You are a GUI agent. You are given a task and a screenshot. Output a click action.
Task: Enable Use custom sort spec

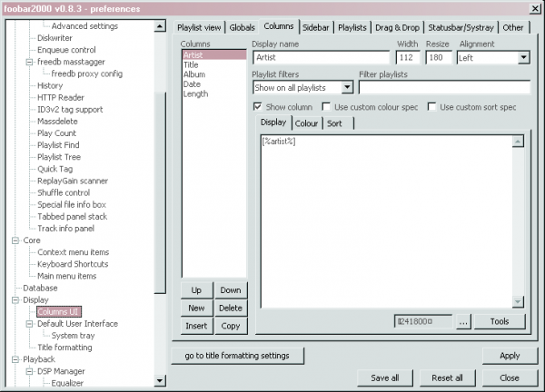431,107
